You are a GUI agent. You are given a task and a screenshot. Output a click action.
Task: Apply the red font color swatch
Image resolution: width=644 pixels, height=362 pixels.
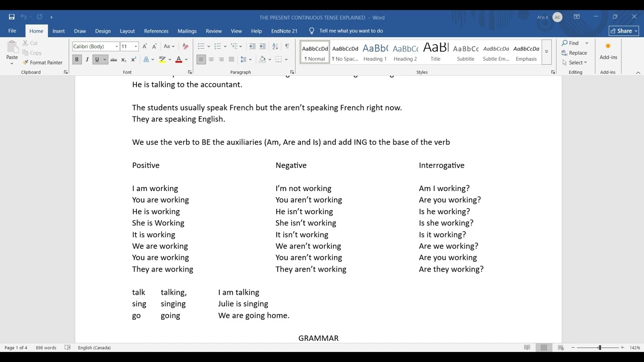(x=179, y=59)
